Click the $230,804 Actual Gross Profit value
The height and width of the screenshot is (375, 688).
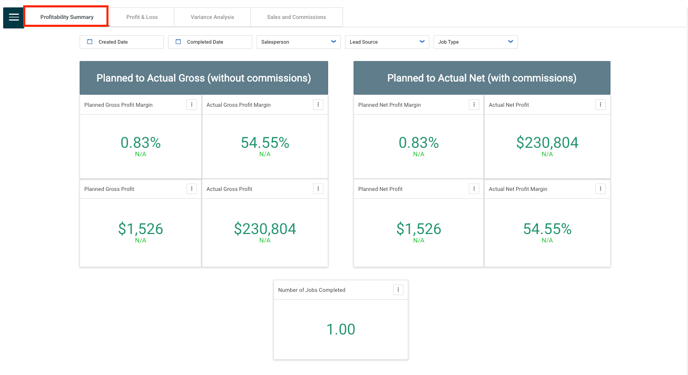(265, 229)
